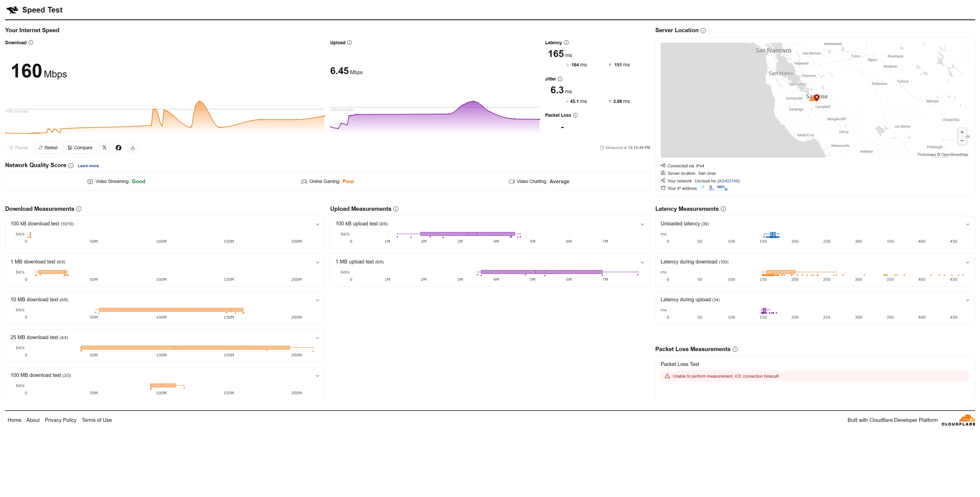Click Latency Measurements info icon
980x497 pixels.
point(723,209)
